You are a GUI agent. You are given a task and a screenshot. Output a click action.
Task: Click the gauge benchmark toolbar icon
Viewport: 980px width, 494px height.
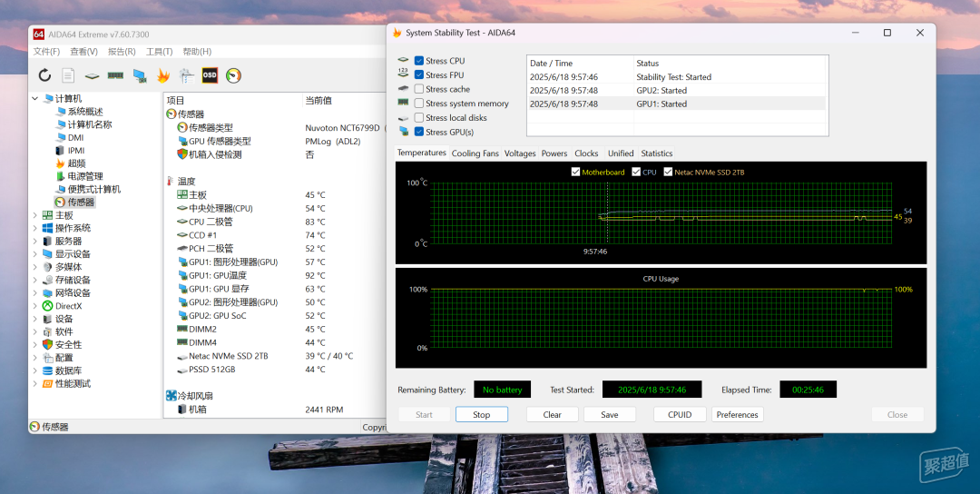[233, 75]
